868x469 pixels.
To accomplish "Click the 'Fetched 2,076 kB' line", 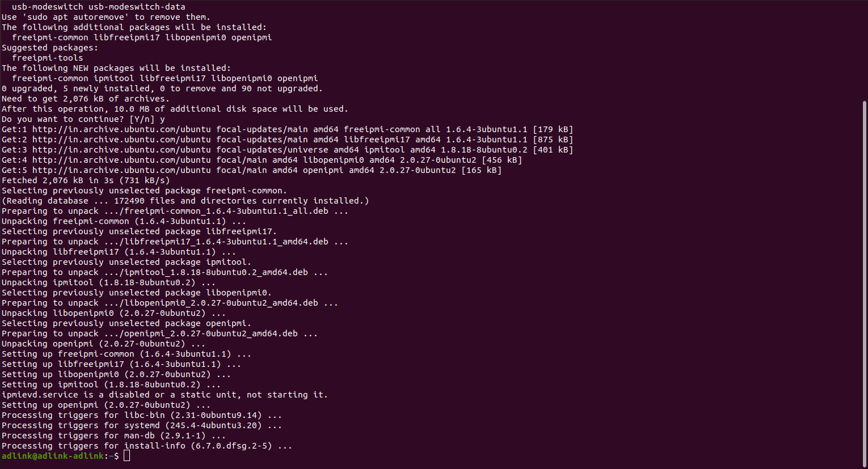I will [86, 180].
